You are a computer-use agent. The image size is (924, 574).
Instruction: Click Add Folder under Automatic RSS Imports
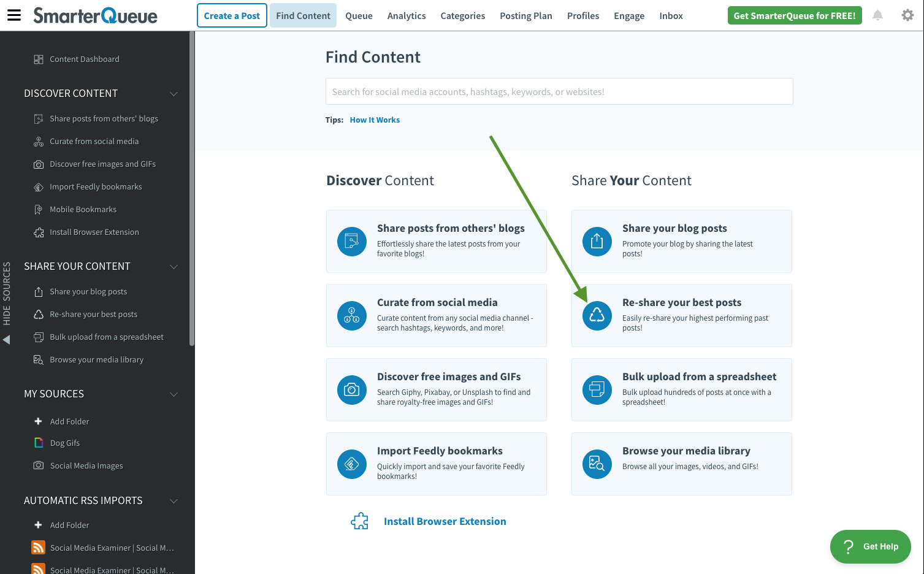click(x=69, y=526)
